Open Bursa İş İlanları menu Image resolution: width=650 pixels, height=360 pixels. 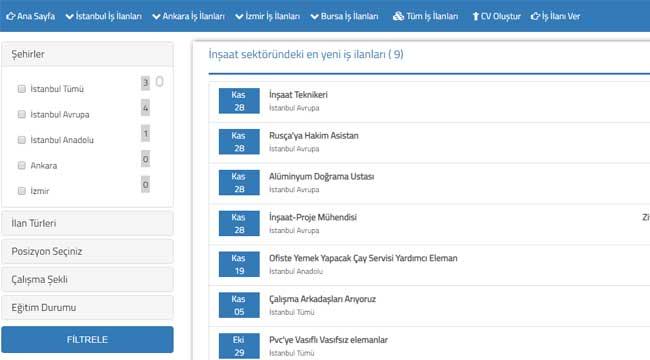coord(344,16)
